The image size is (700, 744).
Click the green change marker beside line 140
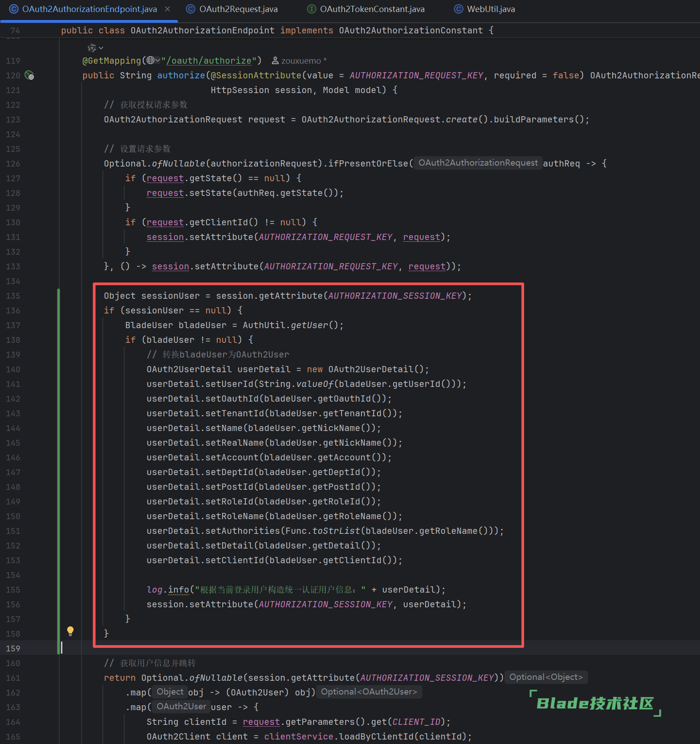pyautogui.click(x=58, y=370)
